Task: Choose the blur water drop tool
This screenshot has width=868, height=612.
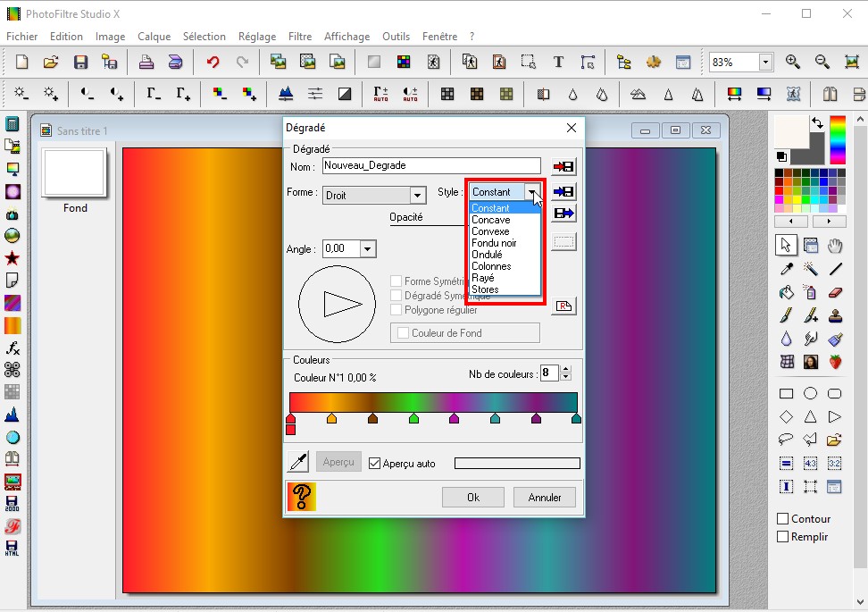Action: (x=786, y=339)
